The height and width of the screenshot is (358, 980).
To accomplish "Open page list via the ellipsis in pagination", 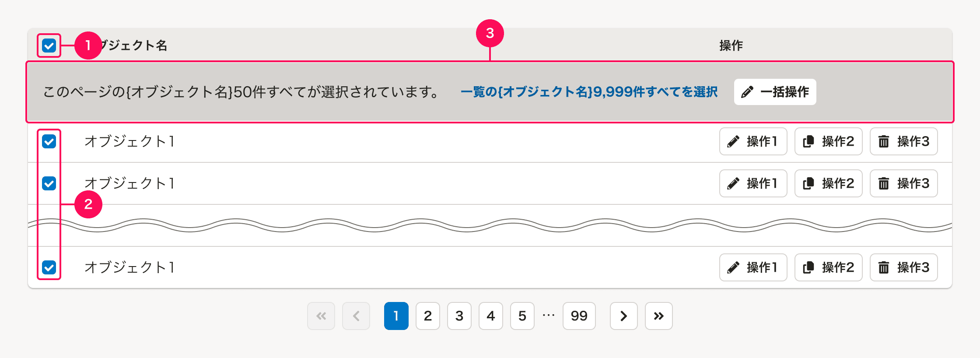I will (548, 316).
